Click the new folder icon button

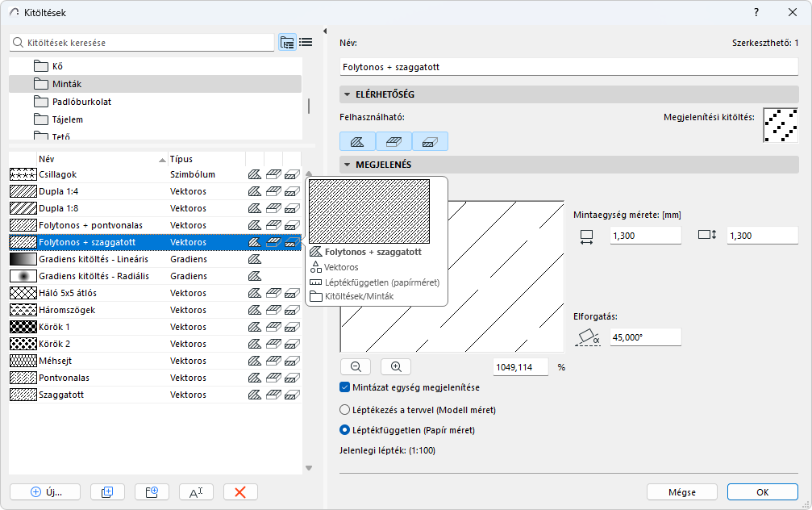(x=151, y=491)
